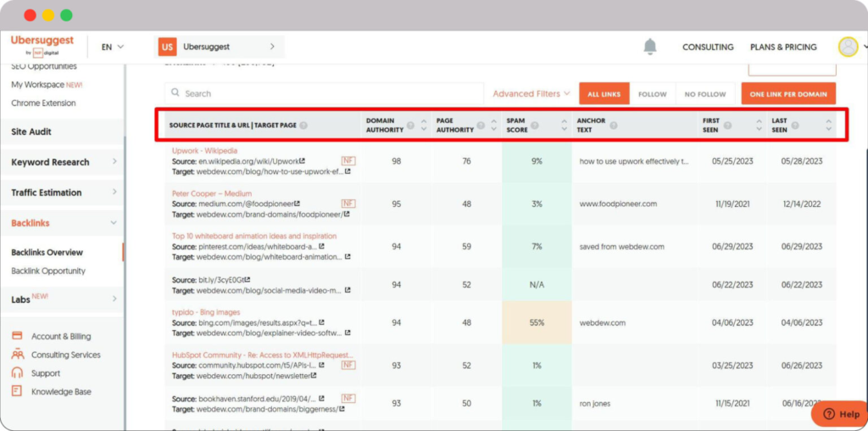Click the 55% spam score cell
868x431 pixels.
pos(537,322)
